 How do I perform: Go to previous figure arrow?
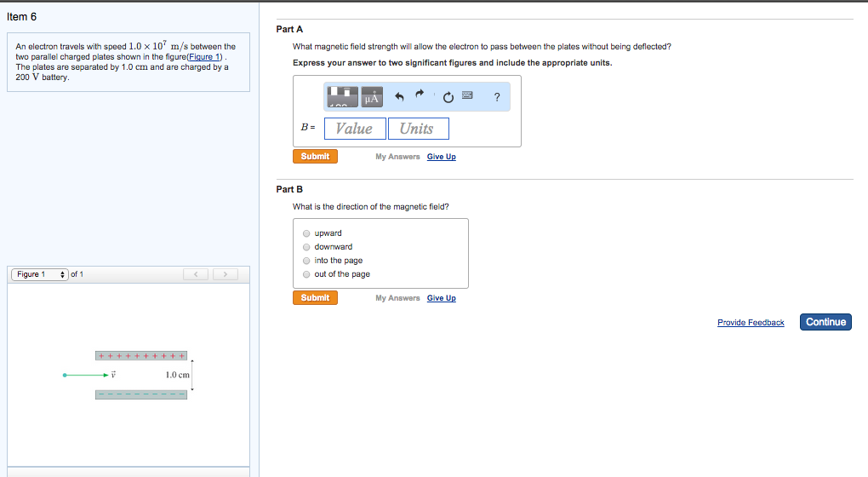[x=196, y=274]
